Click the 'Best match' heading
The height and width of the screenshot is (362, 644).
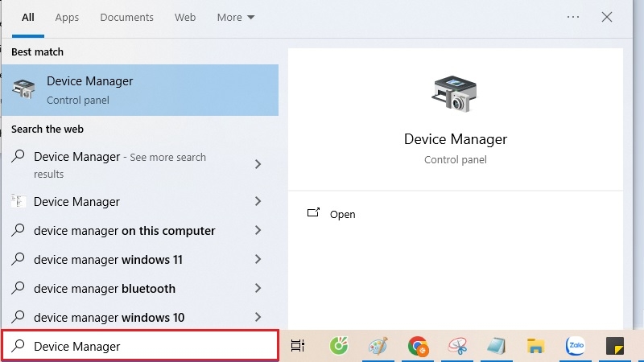click(x=37, y=51)
